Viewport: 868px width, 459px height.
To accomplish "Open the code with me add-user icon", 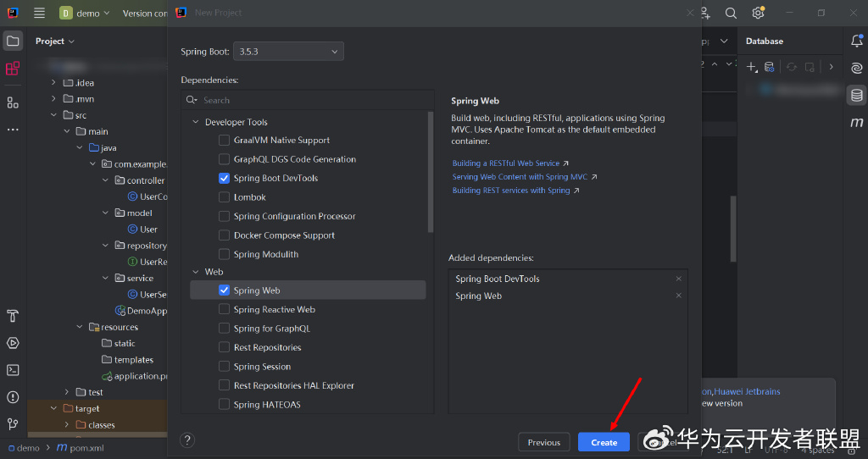I will (x=705, y=13).
